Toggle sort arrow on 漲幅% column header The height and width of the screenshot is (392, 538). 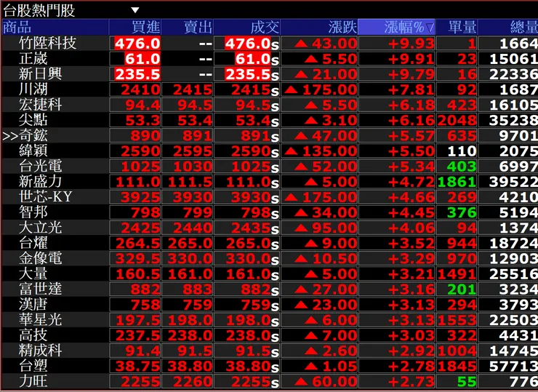[x=430, y=27]
